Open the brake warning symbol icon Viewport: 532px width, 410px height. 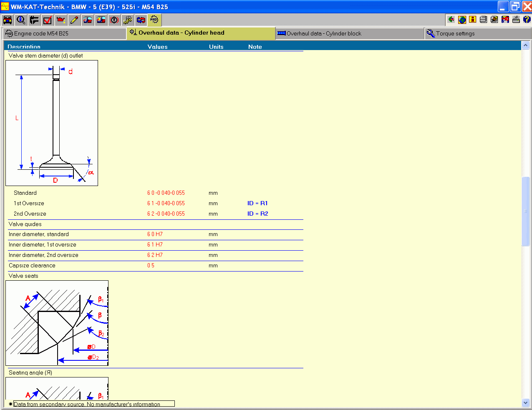tap(114, 20)
